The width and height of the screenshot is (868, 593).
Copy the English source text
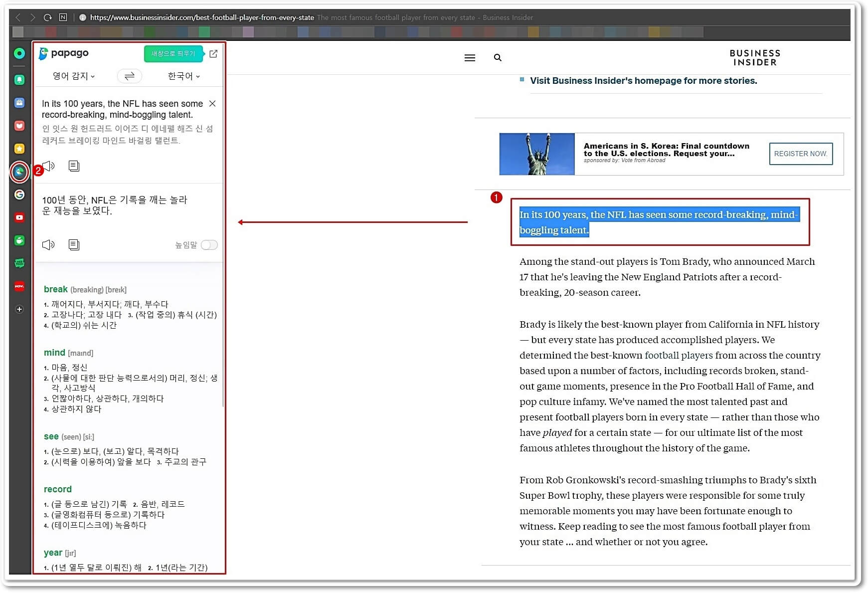[x=74, y=166]
